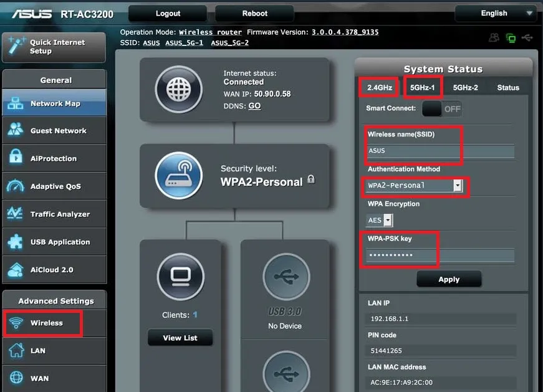Screen dimensions: 543x392
Task: Toggle the Smart Connect switch
Action: pyautogui.click(x=442, y=108)
